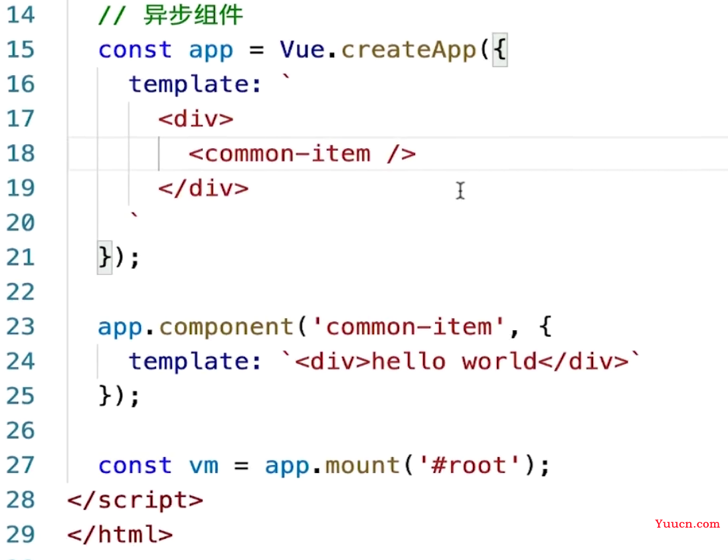Click line number 14 in the gutter
The width and height of the screenshot is (728, 560).
[21, 15]
